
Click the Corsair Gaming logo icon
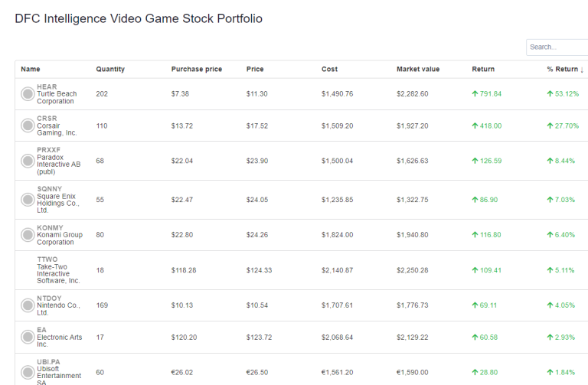[x=28, y=126]
